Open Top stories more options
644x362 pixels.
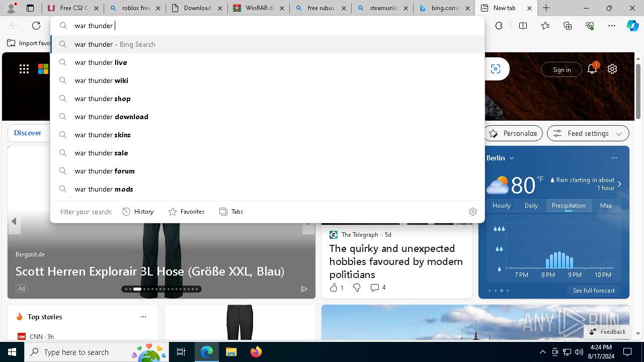click(x=143, y=317)
